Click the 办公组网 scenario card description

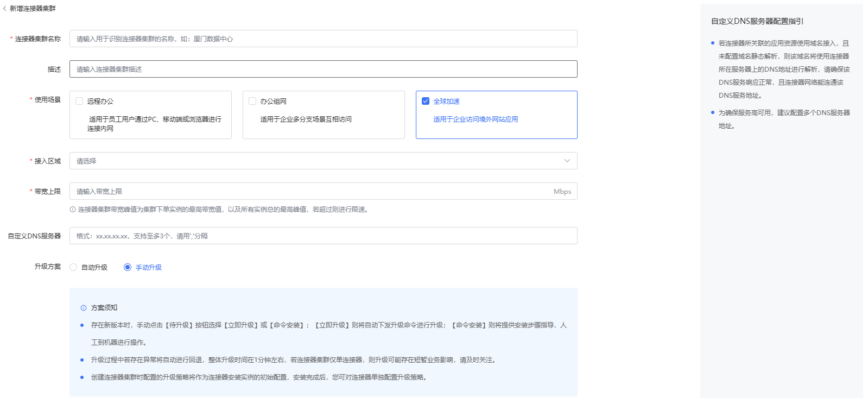[x=306, y=119]
